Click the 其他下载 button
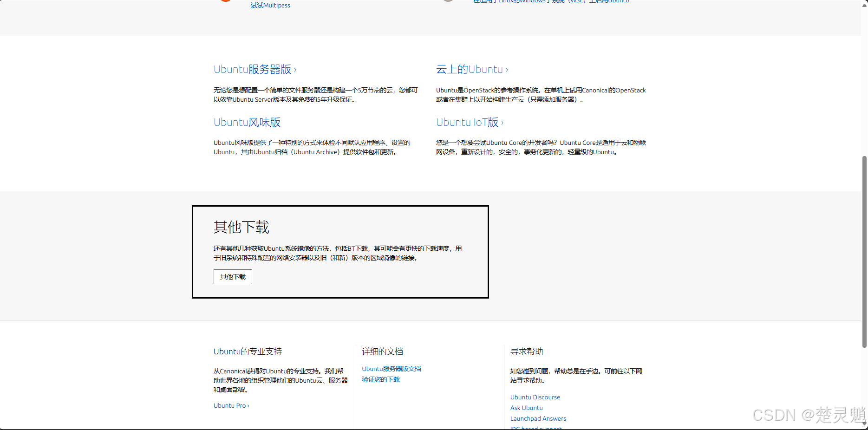The height and width of the screenshot is (430, 868). 233,277
